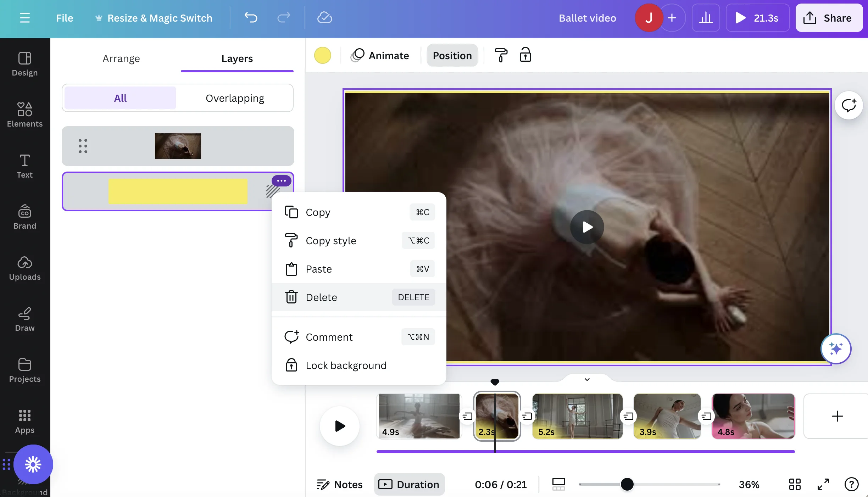This screenshot has height=497, width=868.
Task: Click the cloud save status icon
Action: click(324, 18)
